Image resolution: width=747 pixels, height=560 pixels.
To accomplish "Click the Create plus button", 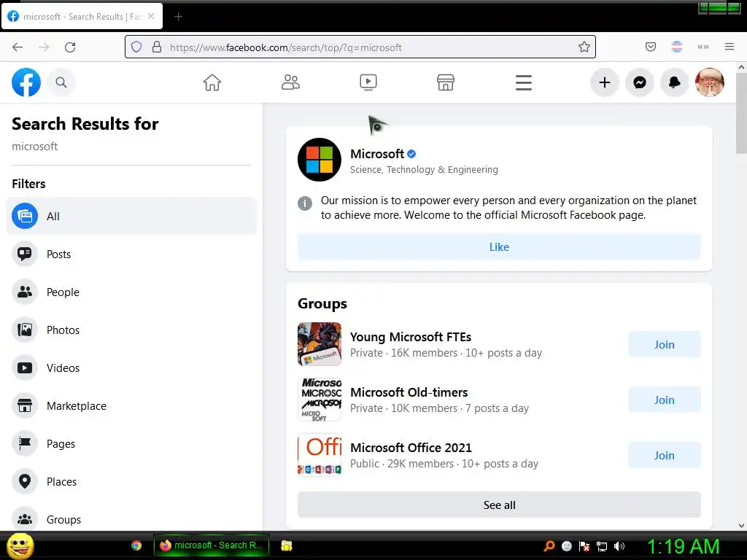I will [605, 82].
